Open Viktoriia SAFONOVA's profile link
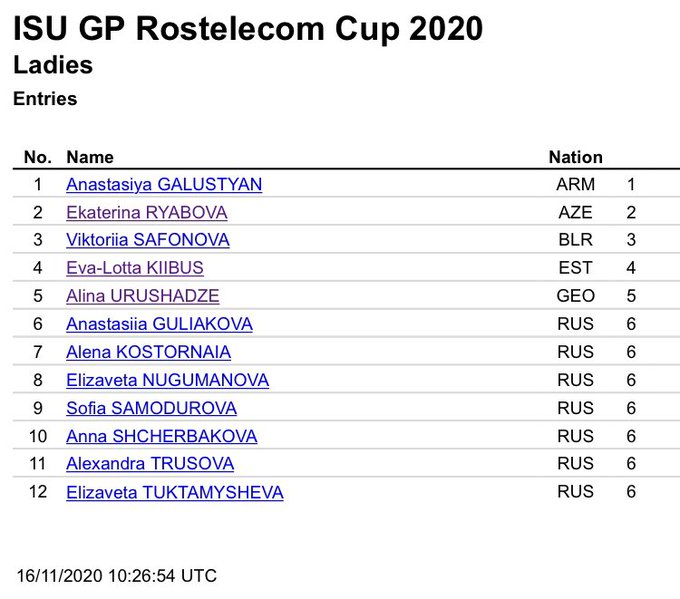 pos(147,240)
